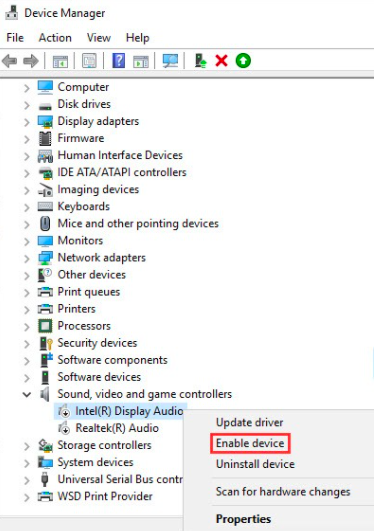The image size is (374, 531).
Task: Open the File menu
Action: 15,38
